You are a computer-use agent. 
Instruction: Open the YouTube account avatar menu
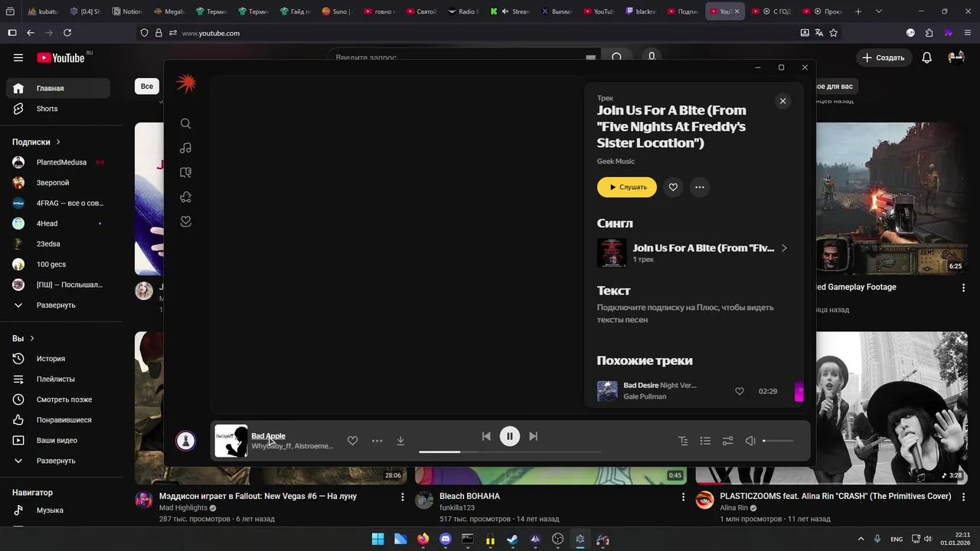(x=956, y=57)
